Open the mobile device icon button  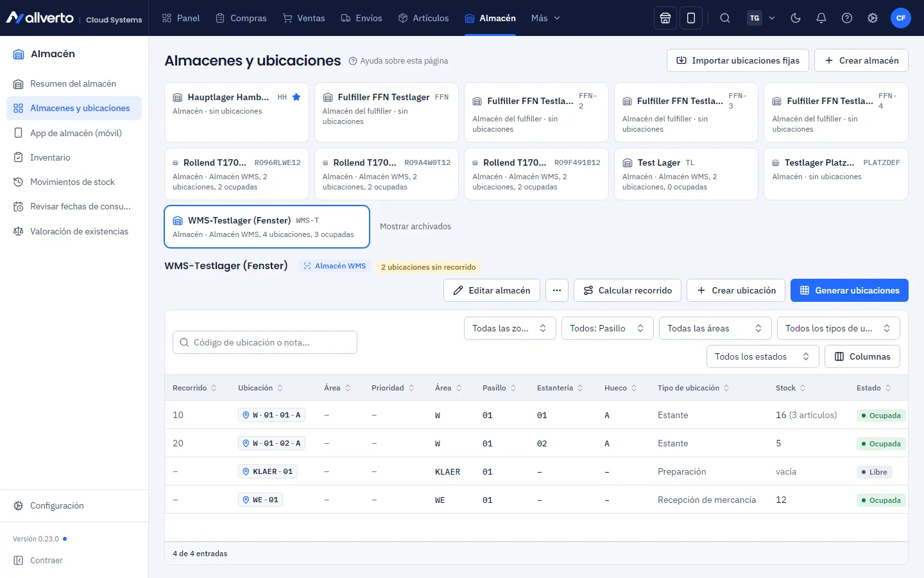click(691, 18)
